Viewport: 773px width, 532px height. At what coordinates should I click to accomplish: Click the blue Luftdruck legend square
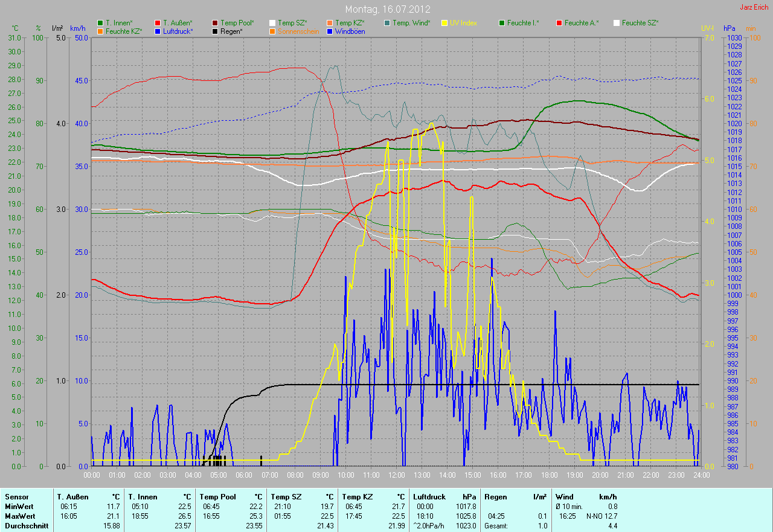[x=158, y=31]
